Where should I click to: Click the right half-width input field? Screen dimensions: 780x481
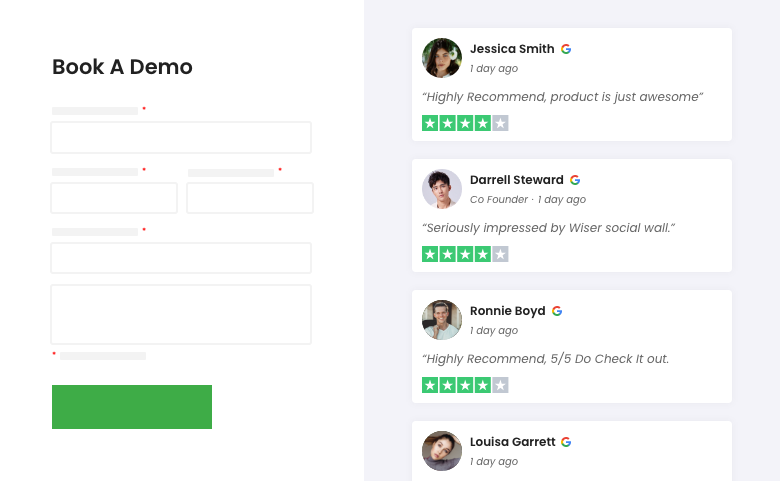(x=250, y=198)
